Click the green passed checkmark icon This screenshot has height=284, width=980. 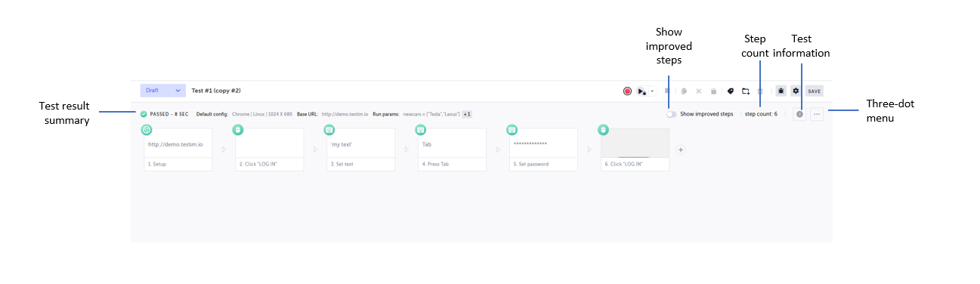click(144, 114)
